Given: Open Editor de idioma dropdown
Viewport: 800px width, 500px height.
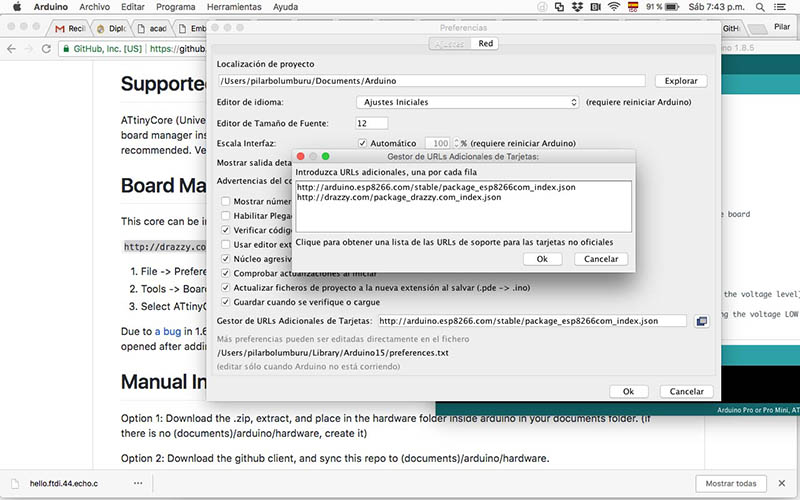Looking at the screenshot, I should point(468,102).
